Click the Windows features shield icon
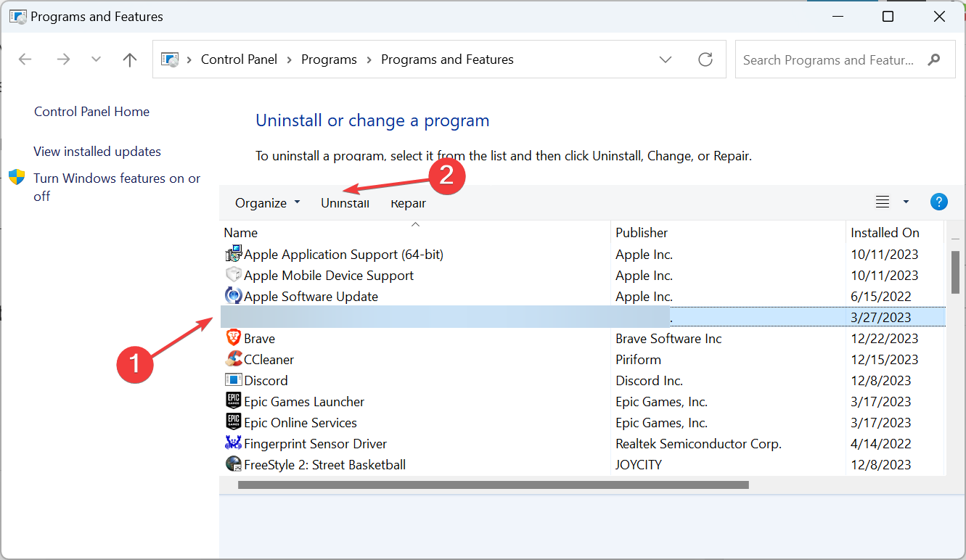This screenshot has width=966, height=560. [x=17, y=177]
